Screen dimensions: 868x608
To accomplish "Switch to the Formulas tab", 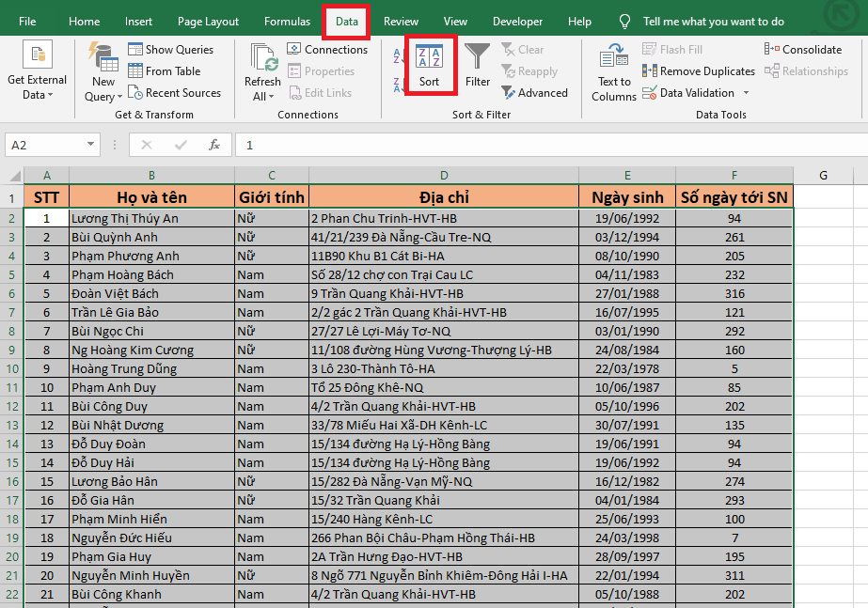I will pyautogui.click(x=287, y=22).
